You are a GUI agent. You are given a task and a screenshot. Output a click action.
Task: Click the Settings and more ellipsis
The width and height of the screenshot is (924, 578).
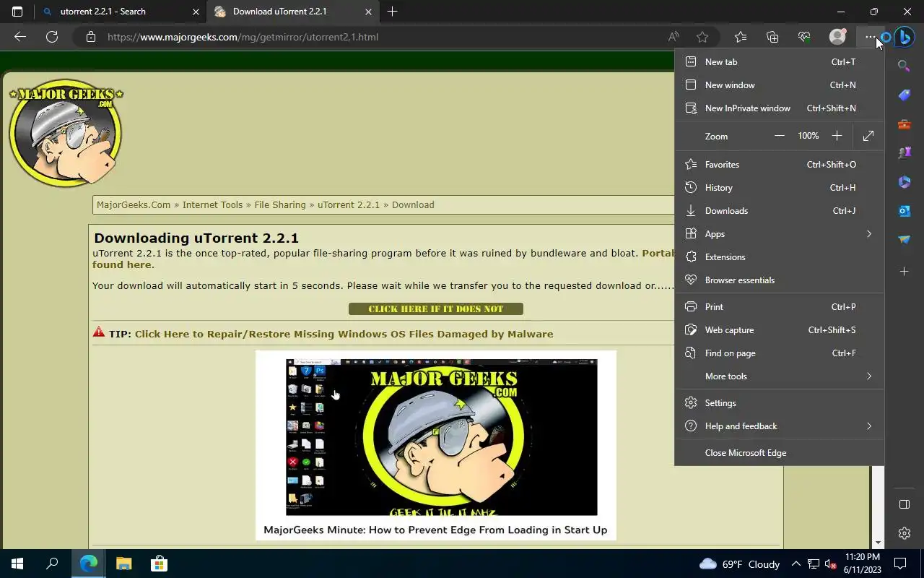pos(871,37)
